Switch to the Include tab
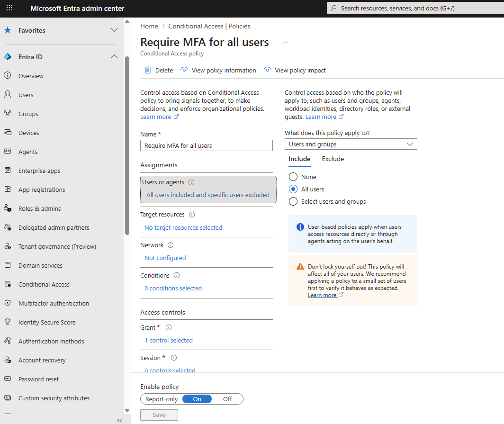The width and height of the screenshot is (504, 424). pos(299,159)
